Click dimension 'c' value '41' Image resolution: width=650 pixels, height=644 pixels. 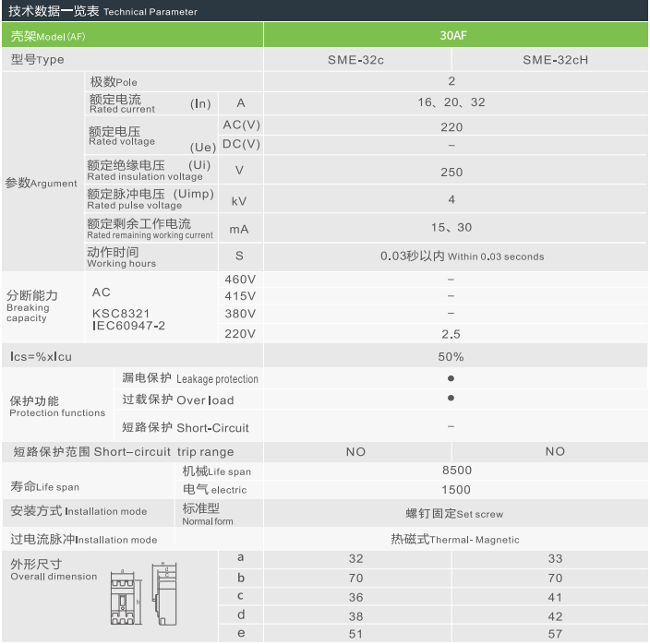tap(556, 598)
